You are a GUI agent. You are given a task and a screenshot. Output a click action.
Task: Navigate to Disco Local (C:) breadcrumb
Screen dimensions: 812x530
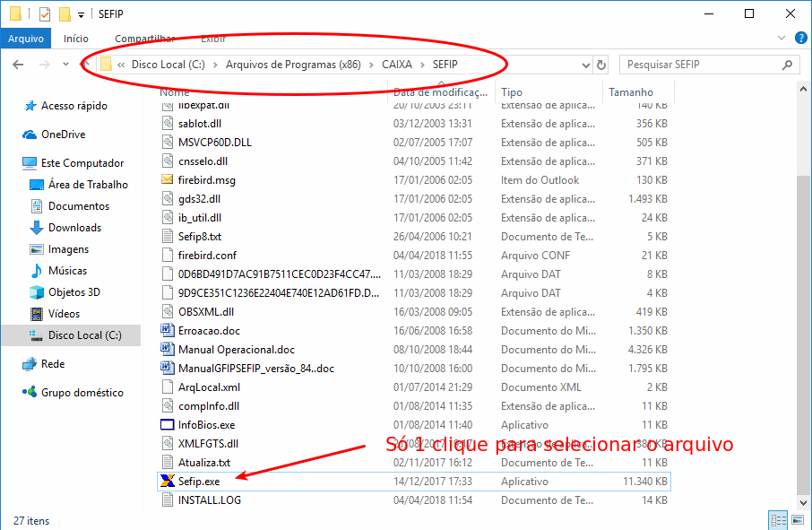click(x=168, y=65)
